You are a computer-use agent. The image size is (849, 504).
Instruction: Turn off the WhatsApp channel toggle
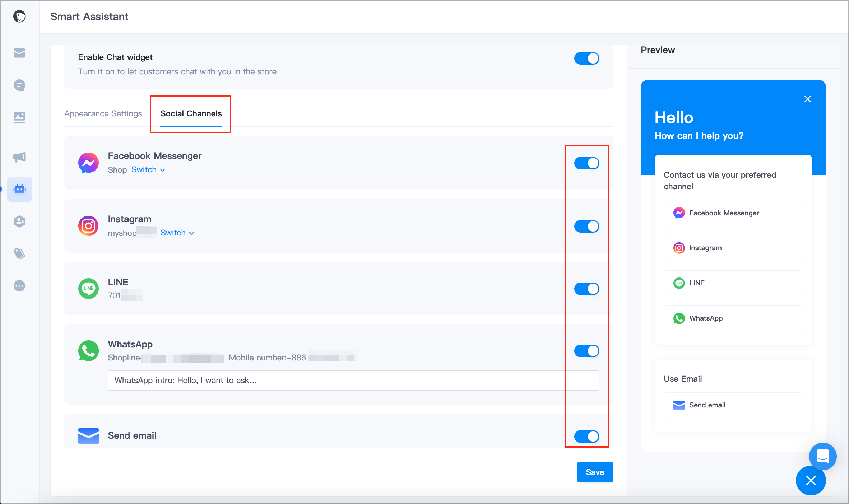pos(587,351)
